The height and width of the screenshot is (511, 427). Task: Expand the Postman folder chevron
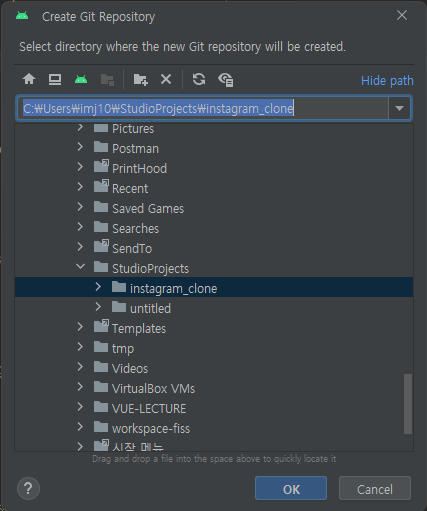(x=80, y=147)
